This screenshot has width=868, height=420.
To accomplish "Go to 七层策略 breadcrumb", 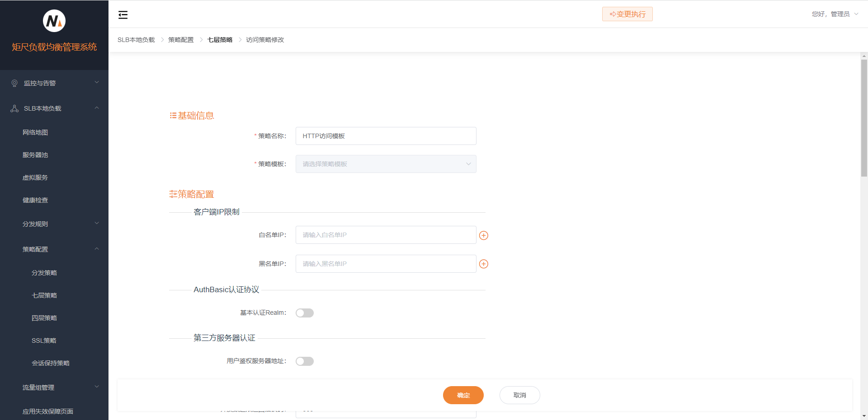I will point(220,40).
